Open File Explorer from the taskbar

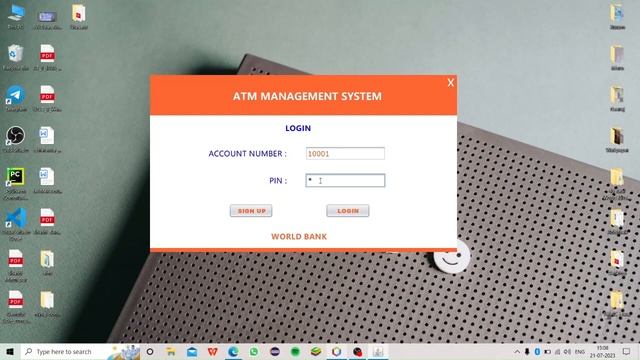click(171, 351)
